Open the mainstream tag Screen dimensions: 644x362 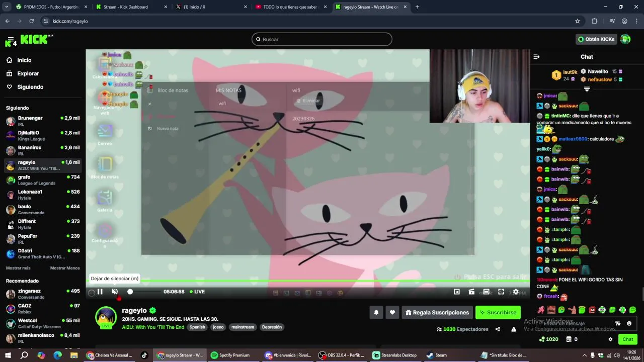click(x=243, y=327)
